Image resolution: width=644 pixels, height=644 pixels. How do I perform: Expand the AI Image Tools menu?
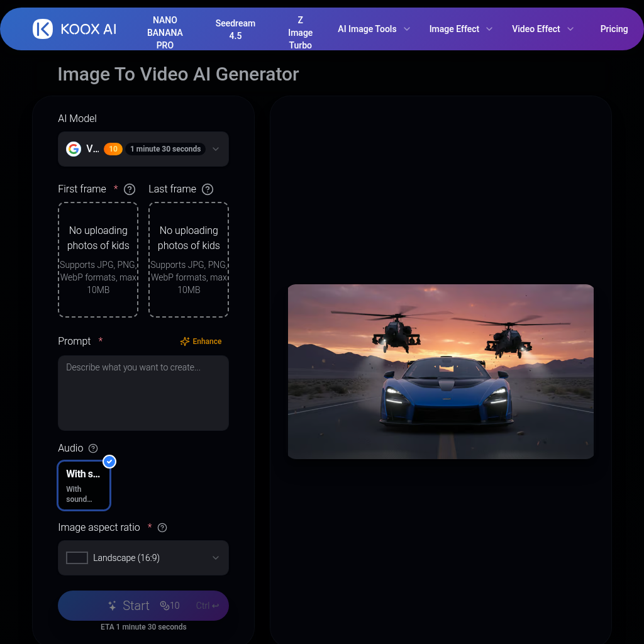point(374,29)
